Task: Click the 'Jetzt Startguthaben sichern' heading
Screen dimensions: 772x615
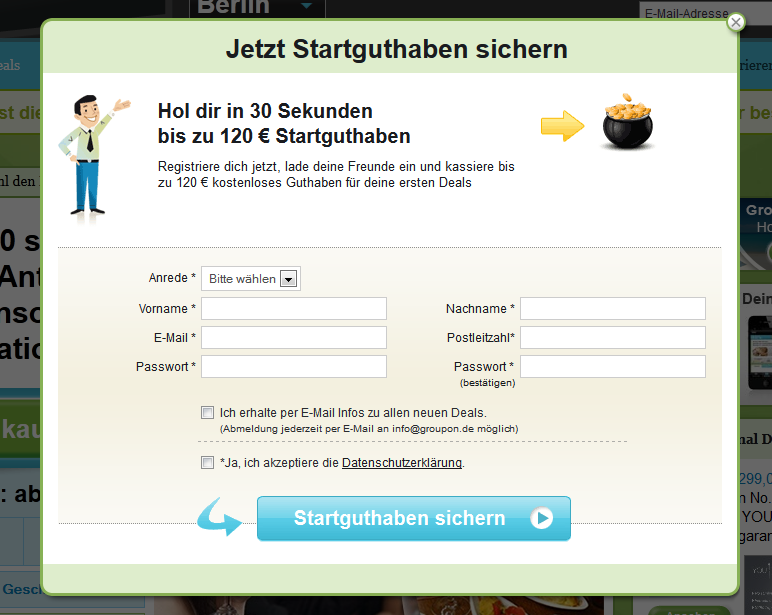Action: pyautogui.click(x=397, y=49)
